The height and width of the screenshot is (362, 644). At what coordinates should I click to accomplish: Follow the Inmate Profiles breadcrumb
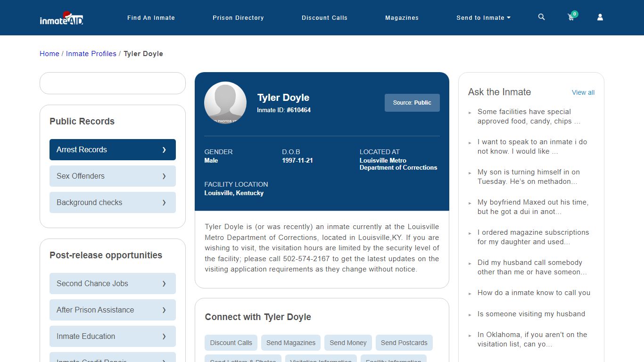coord(91,54)
